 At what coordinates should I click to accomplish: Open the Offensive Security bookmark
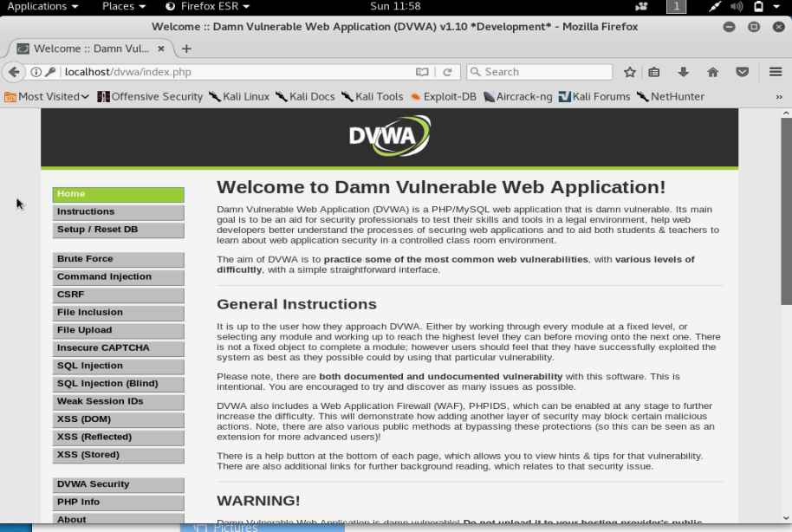pyautogui.click(x=150, y=96)
